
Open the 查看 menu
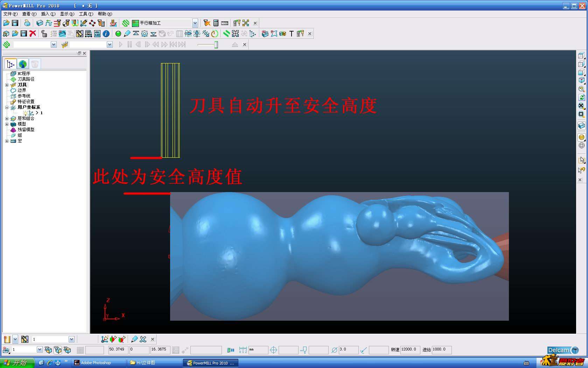pyautogui.click(x=29, y=14)
